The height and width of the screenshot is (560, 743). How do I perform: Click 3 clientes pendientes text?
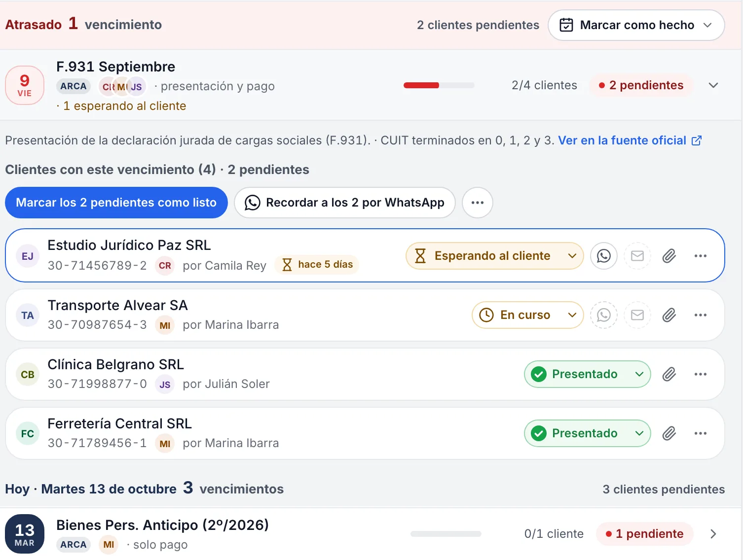tap(664, 490)
